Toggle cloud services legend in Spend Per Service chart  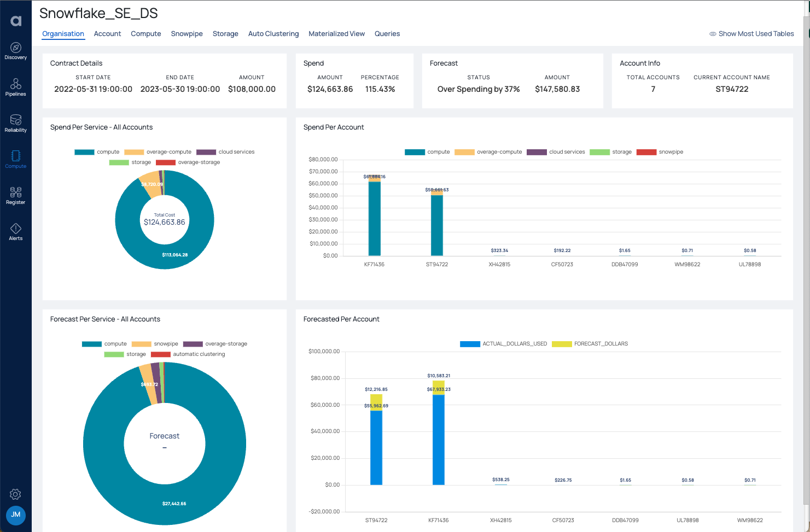point(225,152)
